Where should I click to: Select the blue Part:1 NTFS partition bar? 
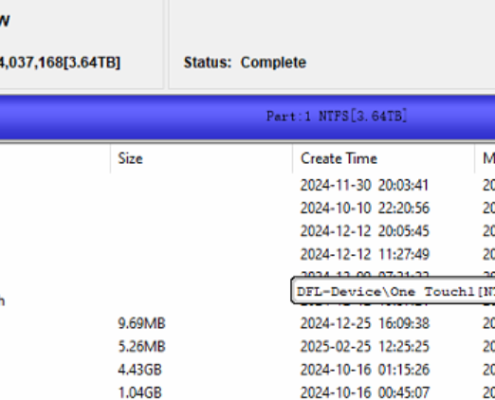click(x=247, y=117)
